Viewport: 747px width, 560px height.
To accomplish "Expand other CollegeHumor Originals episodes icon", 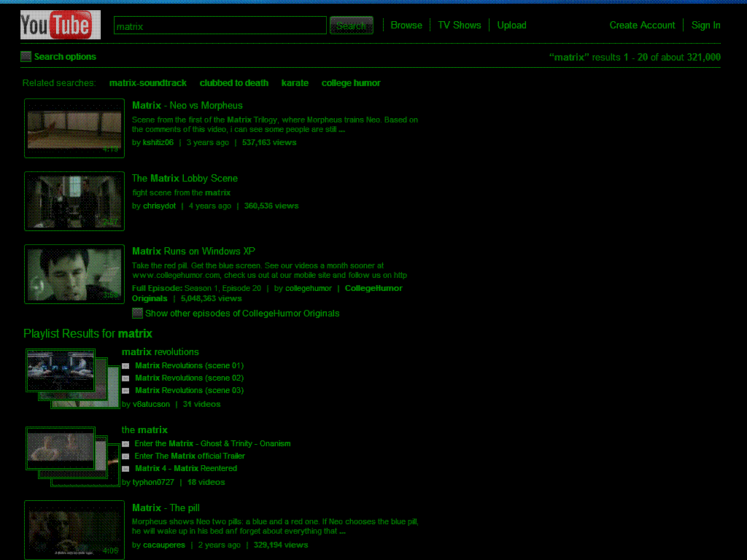I will [x=138, y=314].
